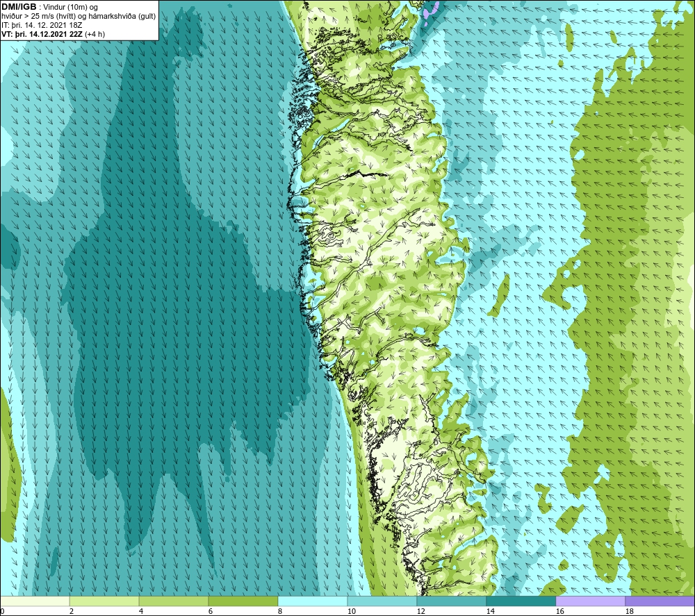Click the scale label '16'
The width and height of the screenshot is (695, 616).
click(x=559, y=612)
